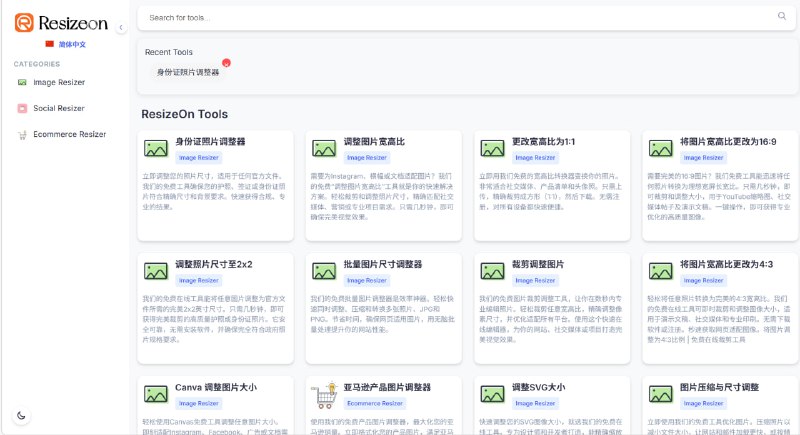Click Image Resizer tag on 16:9 card
Viewport: 800px width, 435px height.
coord(704,158)
